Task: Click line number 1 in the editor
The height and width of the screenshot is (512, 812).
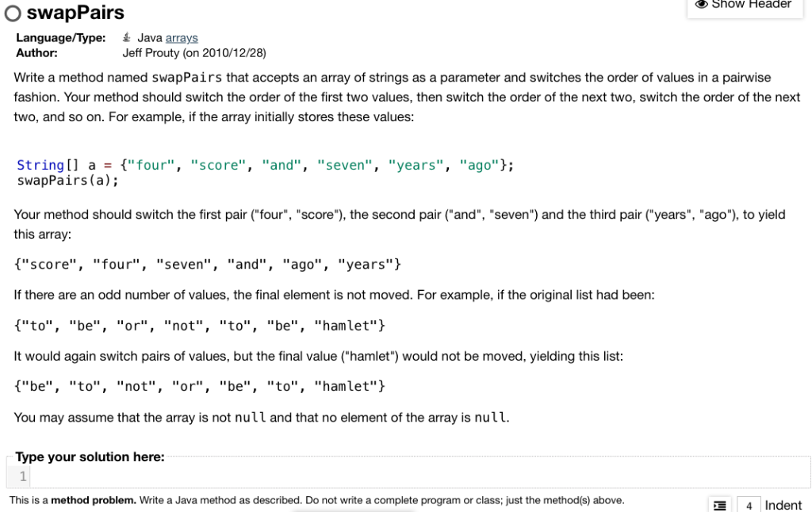Action: pos(21,475)
